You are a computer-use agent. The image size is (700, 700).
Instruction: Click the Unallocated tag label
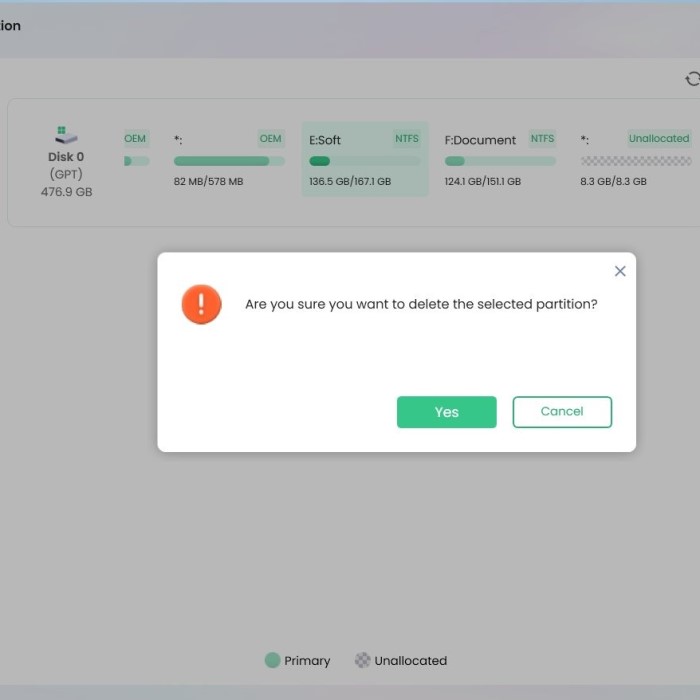click(659, 138)
